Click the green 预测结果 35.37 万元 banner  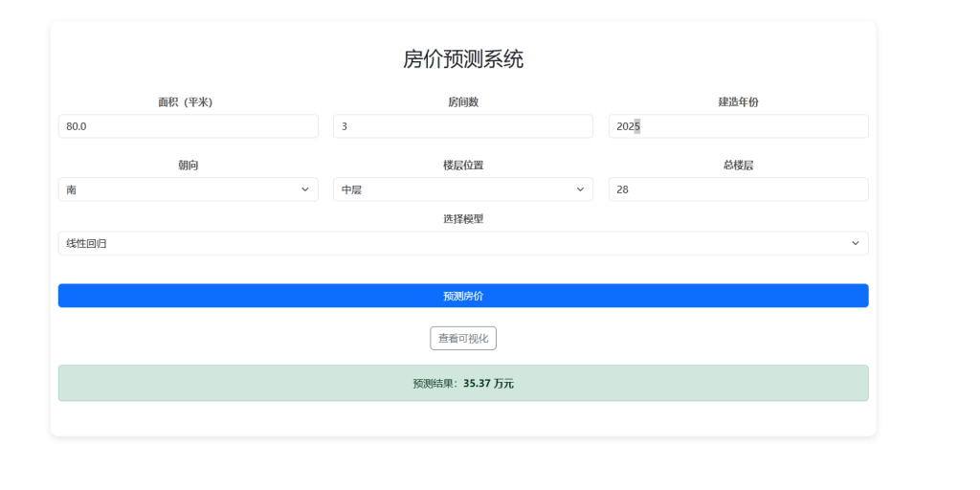(463, 383)
